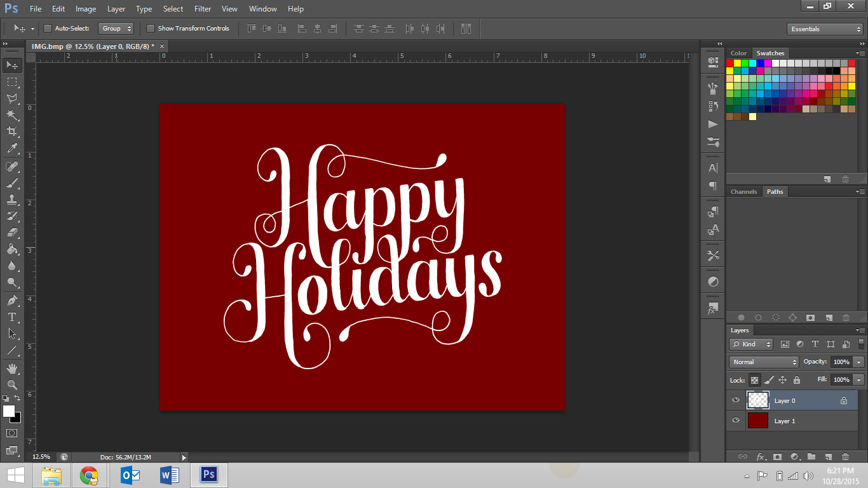Open the Filter menu

point(203,9)
